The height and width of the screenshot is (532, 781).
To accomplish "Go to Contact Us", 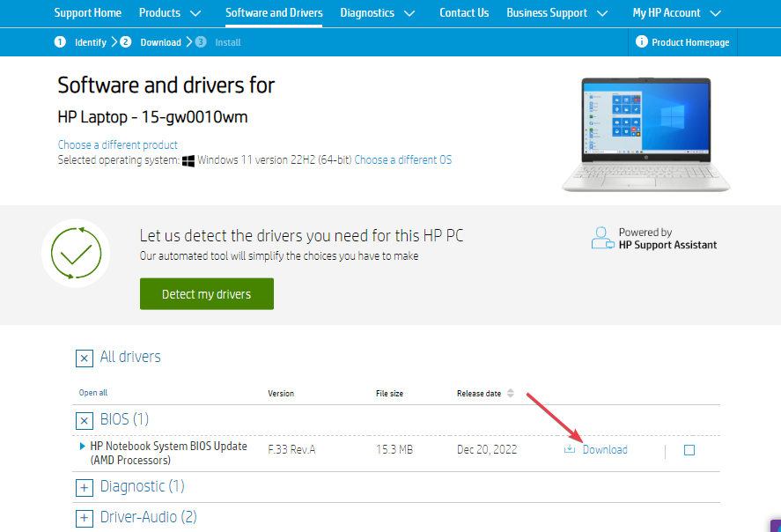I will coord(464,13).
